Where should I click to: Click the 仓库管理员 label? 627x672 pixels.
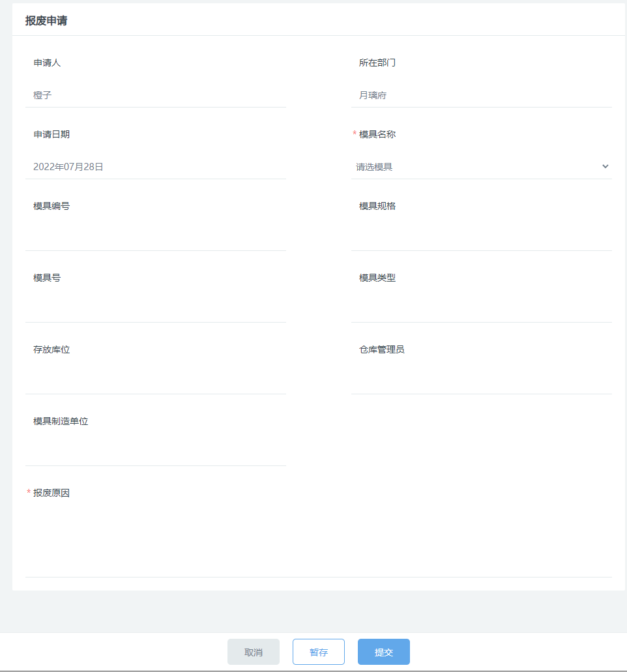pos(381,349)
